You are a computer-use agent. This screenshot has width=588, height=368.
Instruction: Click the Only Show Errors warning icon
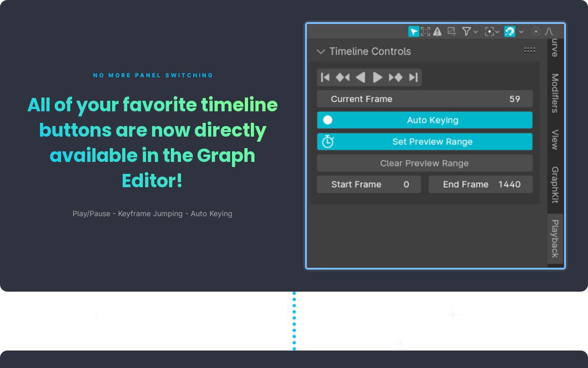437,31
